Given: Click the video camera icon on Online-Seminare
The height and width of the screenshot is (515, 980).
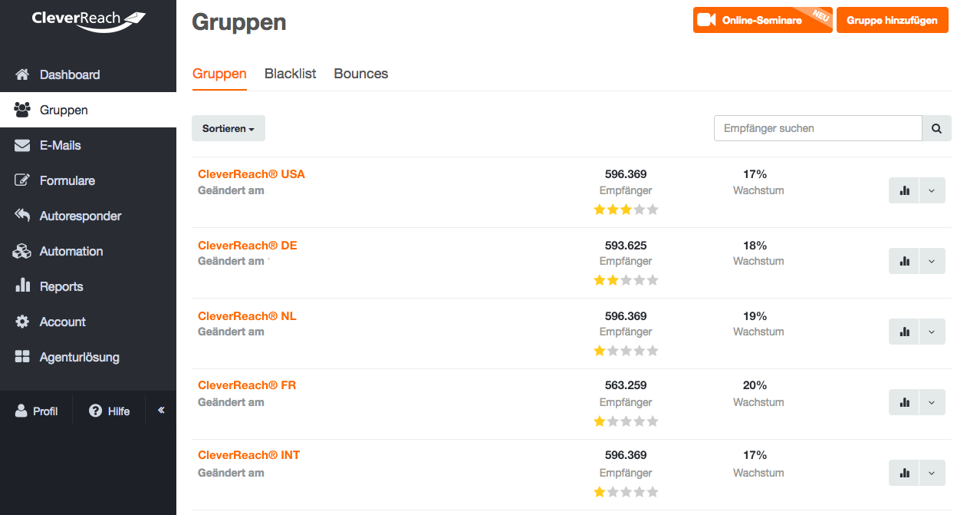Looking at the screenshot, I should coord(706,20).
